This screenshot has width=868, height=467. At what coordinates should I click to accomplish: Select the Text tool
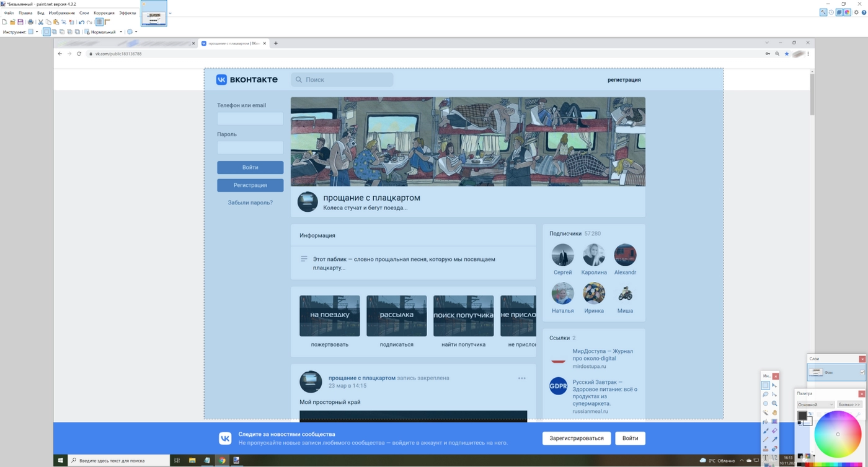coord(766,457)
